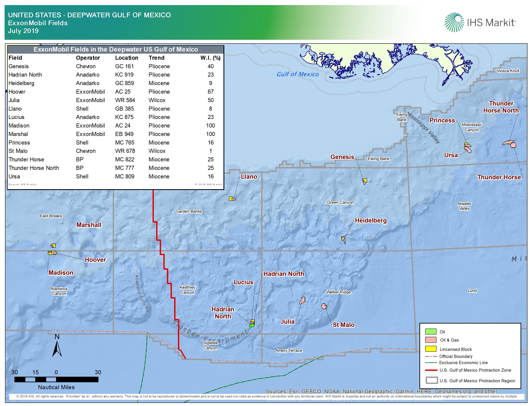
Task: Click the green Hadrian North oil polygon
Action: (252, 325)
